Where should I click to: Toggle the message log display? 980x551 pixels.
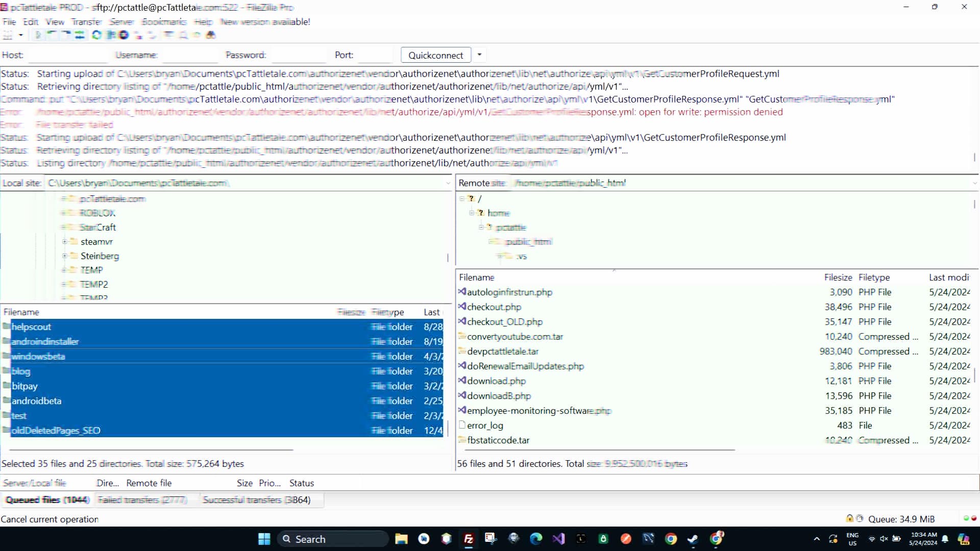point(38,35)
